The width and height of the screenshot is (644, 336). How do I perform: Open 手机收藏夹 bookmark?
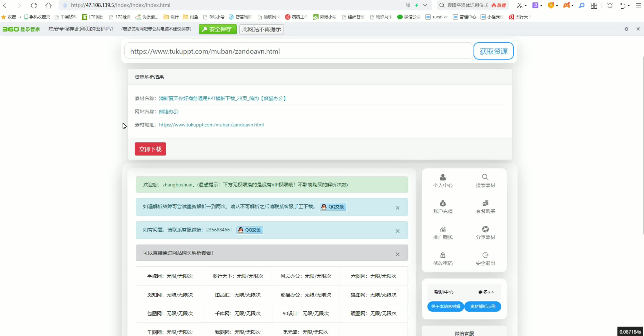click(x=37, y=17)
